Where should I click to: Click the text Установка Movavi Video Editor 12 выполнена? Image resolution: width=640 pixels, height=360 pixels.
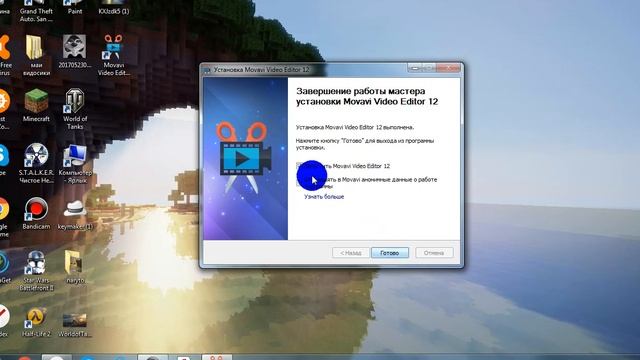click(x=355, y=127)
